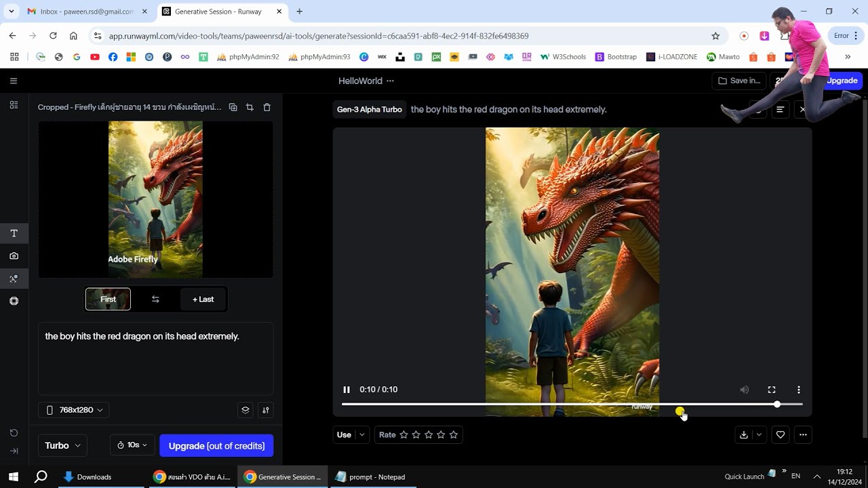This screenshot has height=488, width=868.
Task: Open more actions for generated video
Action: click(x=803, y=434)
